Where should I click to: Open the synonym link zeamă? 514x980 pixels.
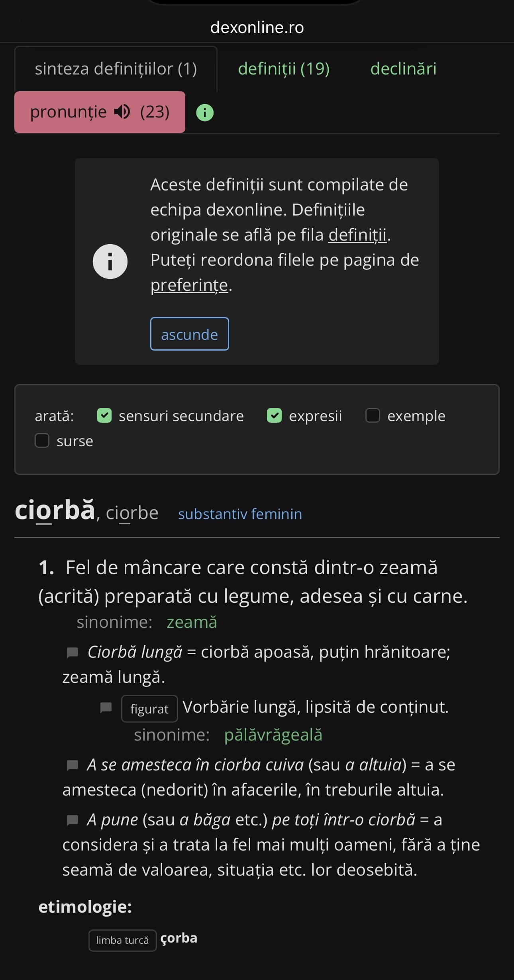[192, 622]
